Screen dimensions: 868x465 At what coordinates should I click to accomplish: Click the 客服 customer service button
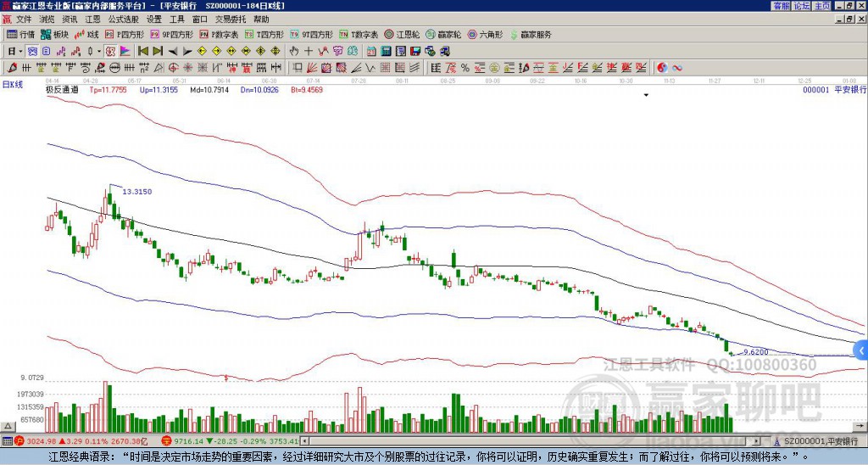point(781,6)
